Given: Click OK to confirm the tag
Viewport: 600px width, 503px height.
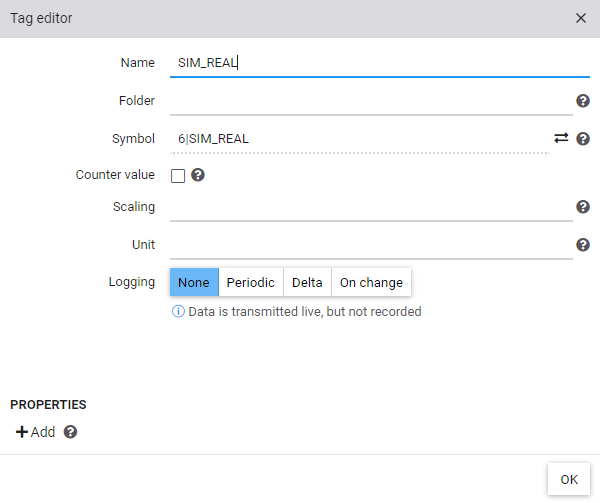Looking at the screenshot, I should [569, 479].
